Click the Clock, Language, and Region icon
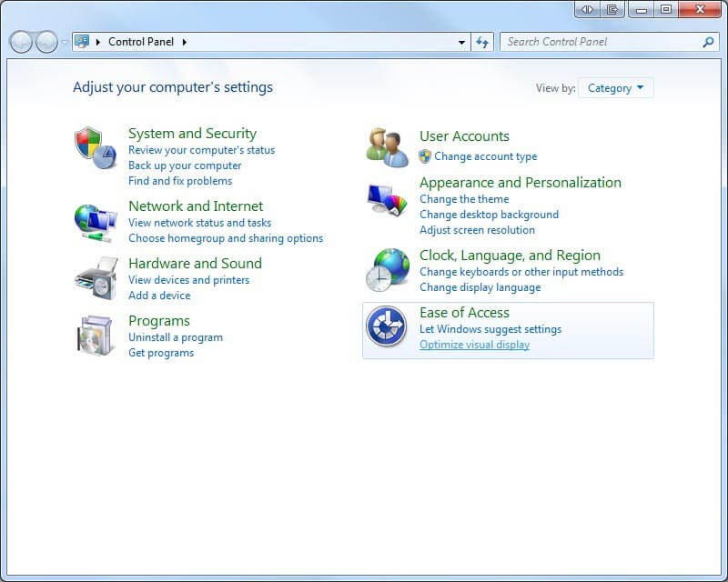728x582 pixels. point(388,269)
